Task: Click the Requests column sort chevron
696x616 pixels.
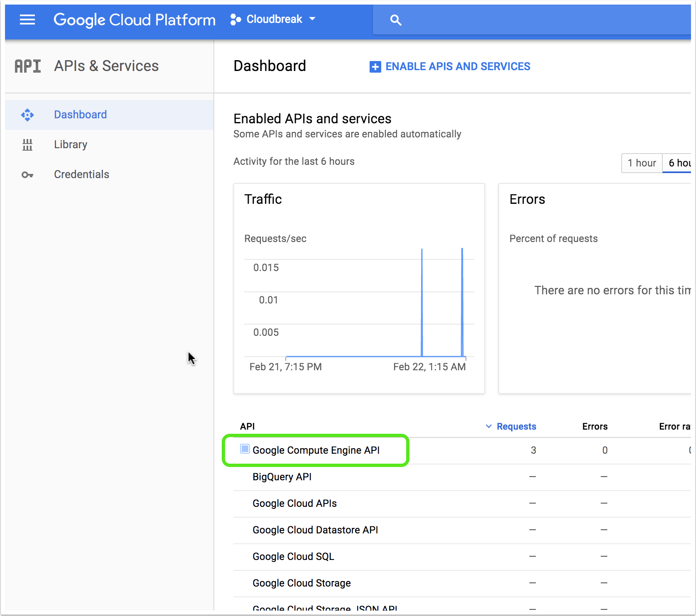Action: coord(488,426)
